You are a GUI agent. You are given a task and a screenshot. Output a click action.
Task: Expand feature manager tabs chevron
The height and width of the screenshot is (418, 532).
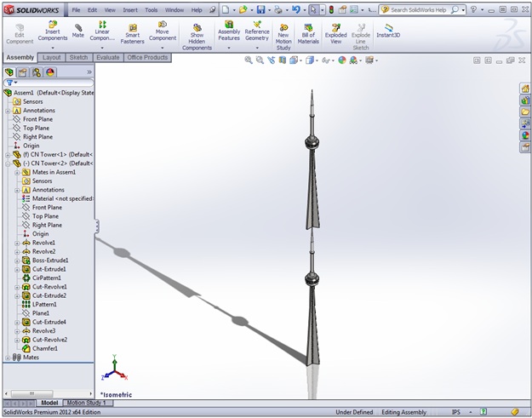pyautogui.click(x=89, y=72)
